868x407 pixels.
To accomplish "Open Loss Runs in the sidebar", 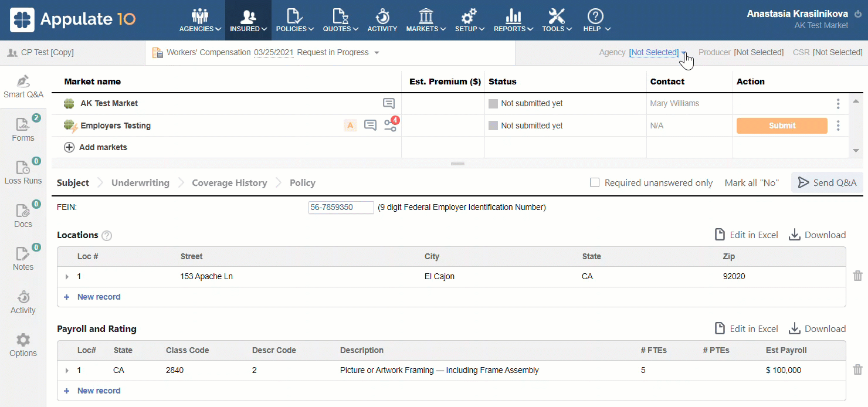I will (x=23, y=172).
